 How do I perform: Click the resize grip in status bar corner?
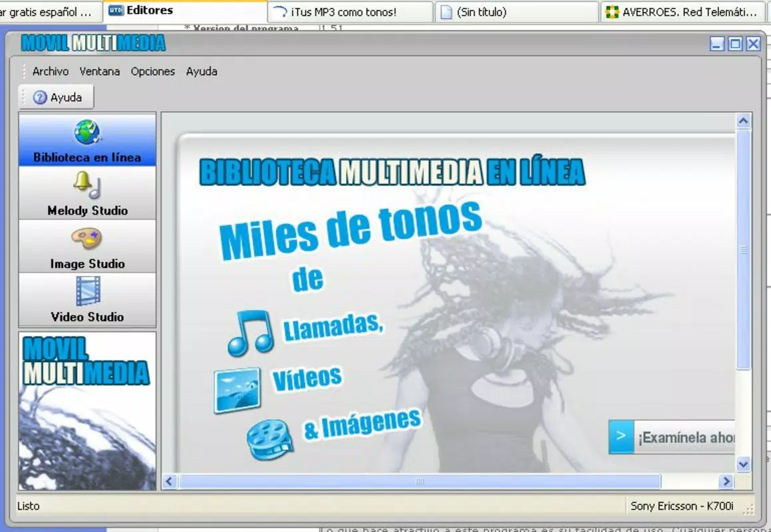pyautogui.click(x=748, y=509)
